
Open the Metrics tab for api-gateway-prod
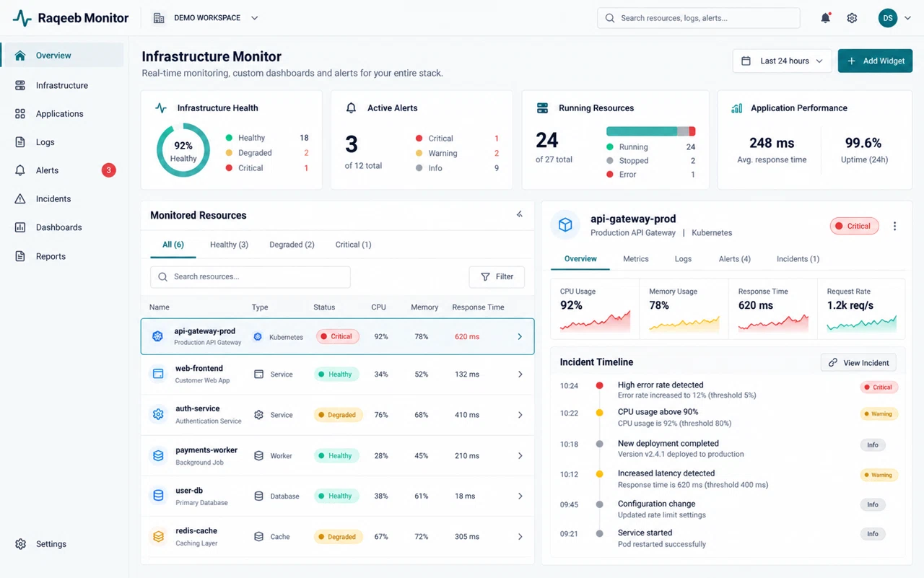tap(635, 259)
